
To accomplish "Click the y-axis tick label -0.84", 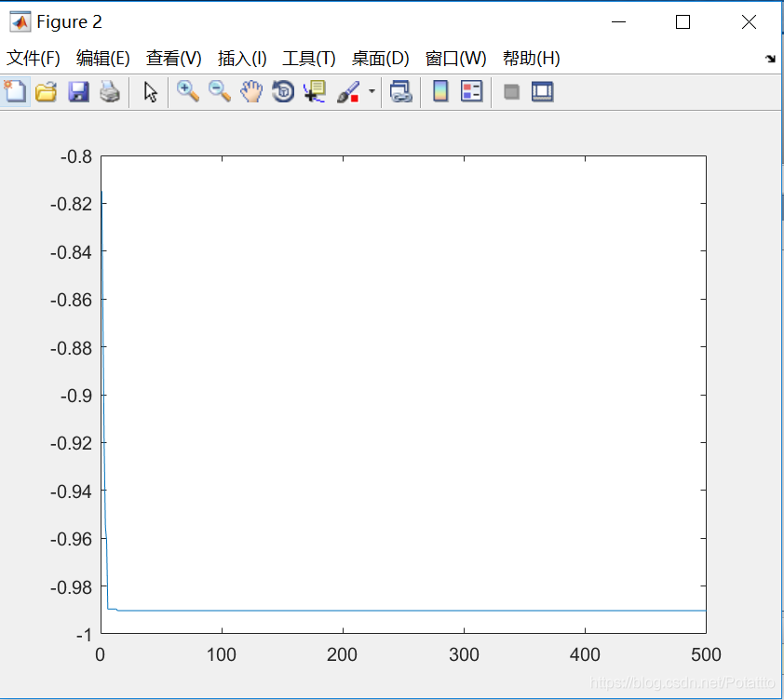I will point(72,252).
